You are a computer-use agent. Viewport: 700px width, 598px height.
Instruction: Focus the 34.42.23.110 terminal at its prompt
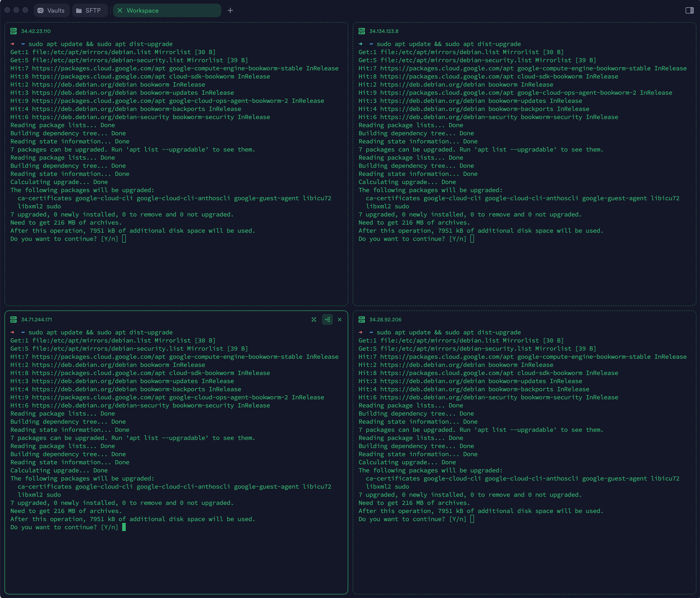click(x=124, y=239)
